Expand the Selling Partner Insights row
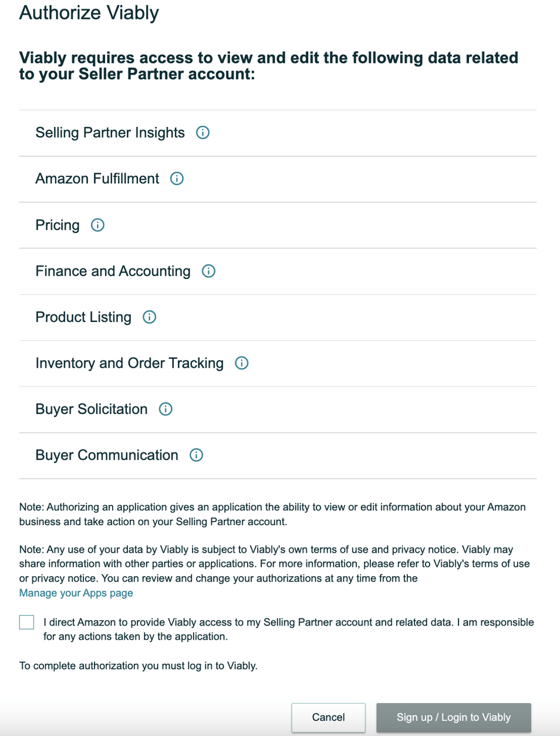Image resolution: width=560 pixels, height=736 pixels. (x=110, y=133)
